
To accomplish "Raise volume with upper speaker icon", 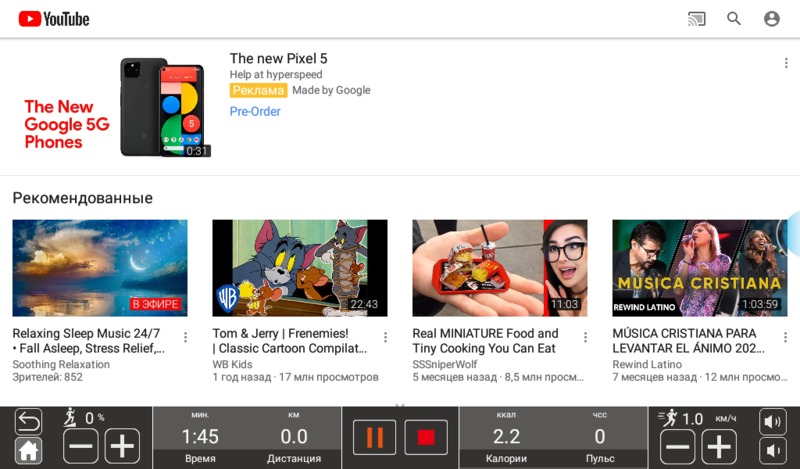I will [773, 422].
